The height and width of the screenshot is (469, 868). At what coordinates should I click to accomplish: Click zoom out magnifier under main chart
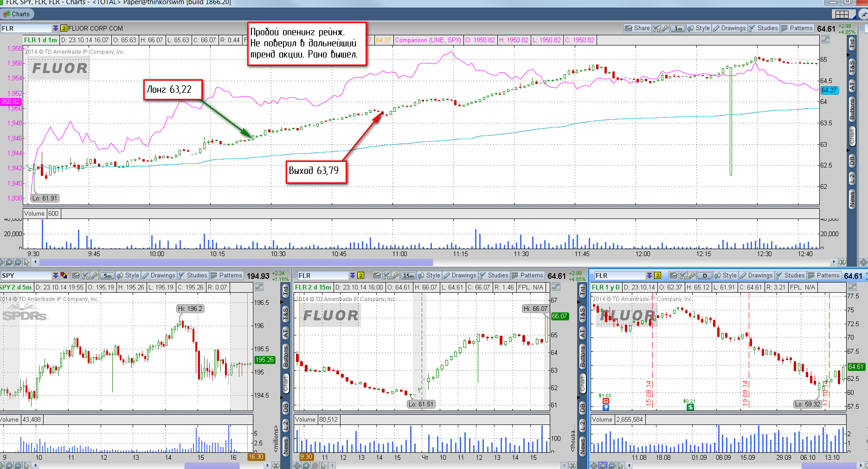18,262
